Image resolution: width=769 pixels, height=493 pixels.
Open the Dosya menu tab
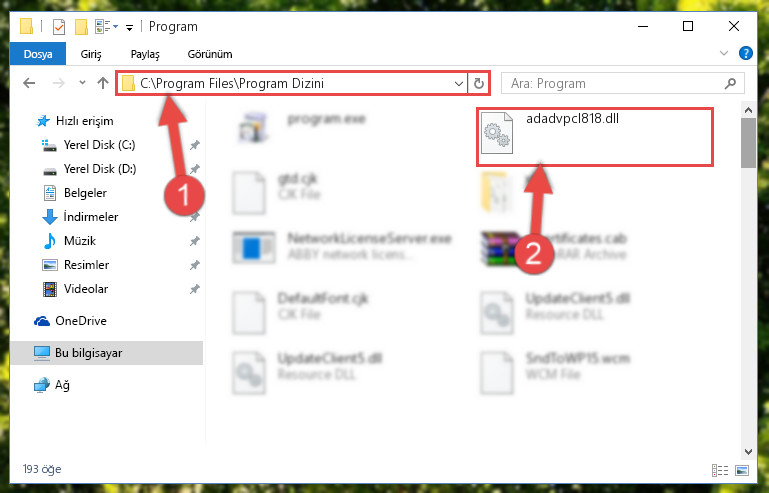(38, 54)
